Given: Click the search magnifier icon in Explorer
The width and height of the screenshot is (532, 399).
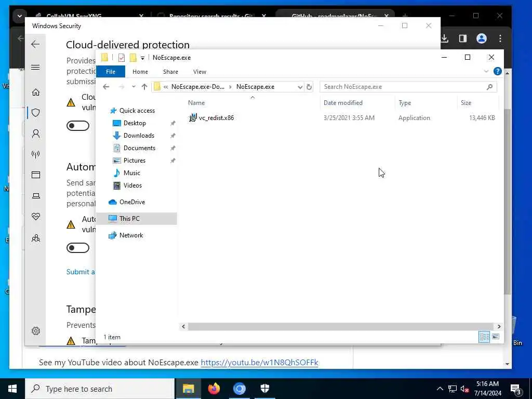Looking at the screenshot, I should click(x=489, y=87).
